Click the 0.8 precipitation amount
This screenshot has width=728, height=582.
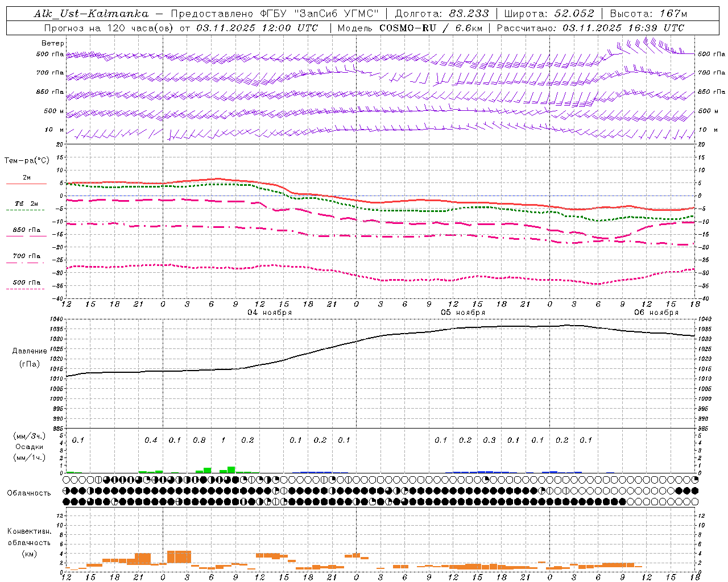click(x=199, y=440)
